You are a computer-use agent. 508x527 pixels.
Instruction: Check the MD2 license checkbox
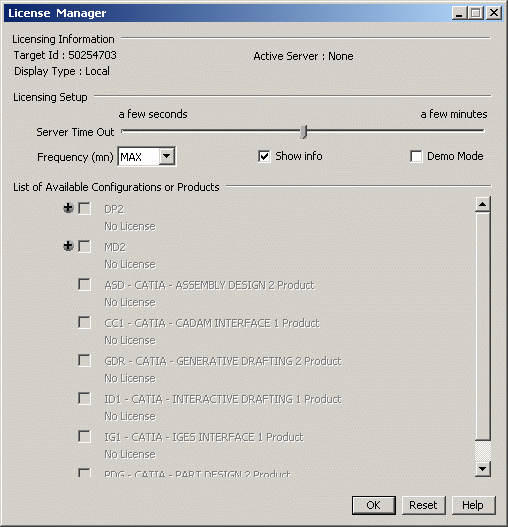(x=84, y=246)
